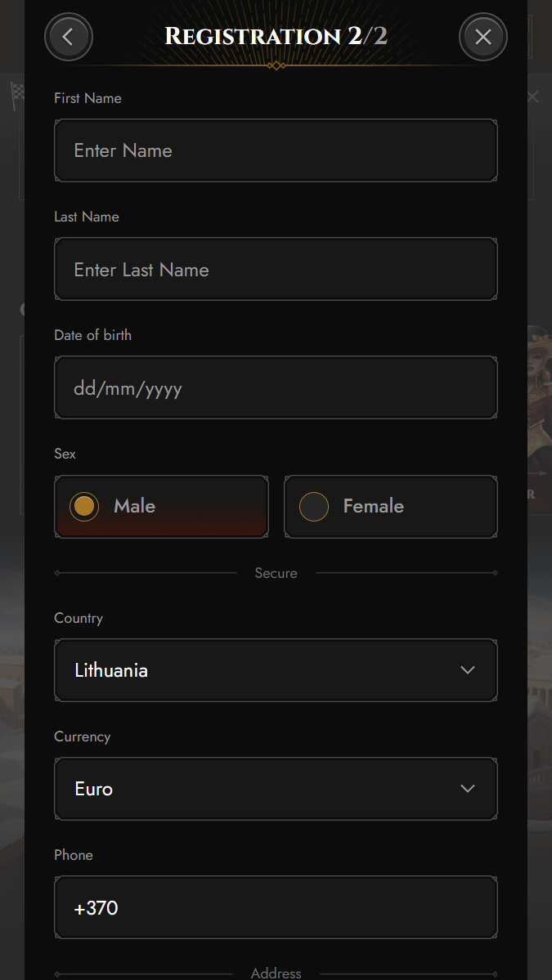Focus the Enter Name input field
The height and width of the screenshot is (980, 552).
point(276,150)
